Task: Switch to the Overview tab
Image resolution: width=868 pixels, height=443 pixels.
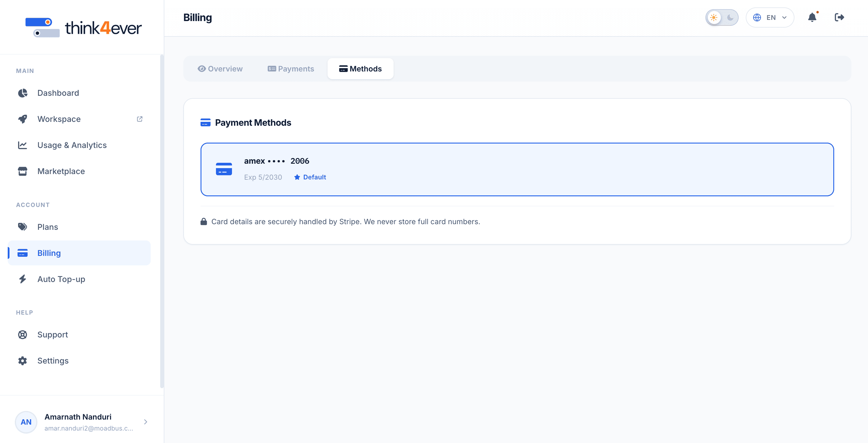Action: click(220, 69)
